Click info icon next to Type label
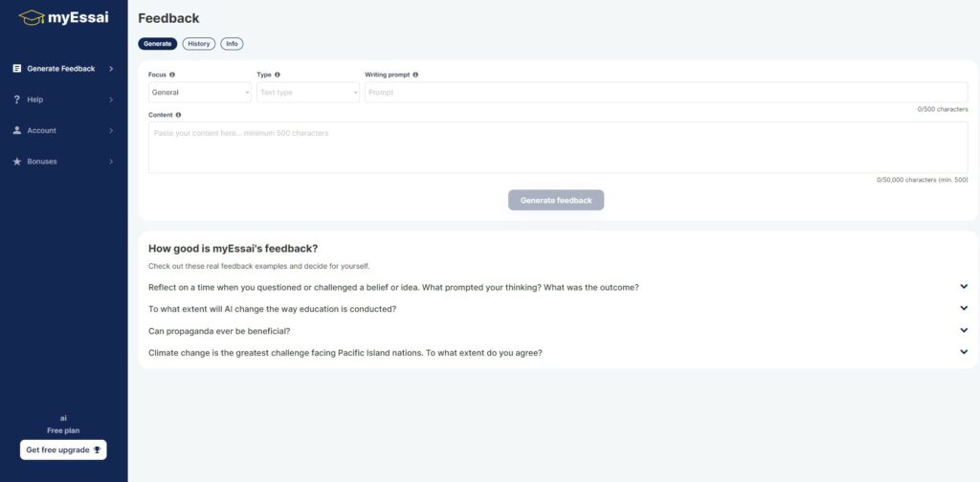Image resolution: width=980 pixels, height=482 pixels. (x=277, y=75)
